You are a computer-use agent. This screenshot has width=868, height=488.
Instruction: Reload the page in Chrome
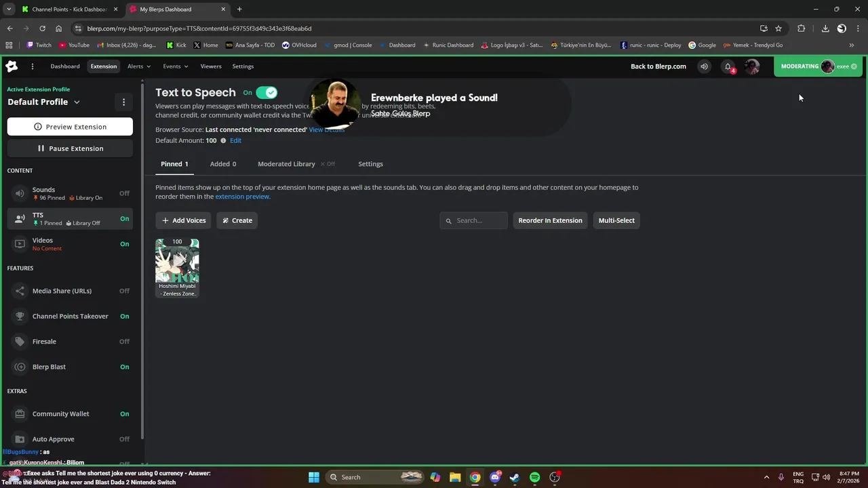pos(42,28)
